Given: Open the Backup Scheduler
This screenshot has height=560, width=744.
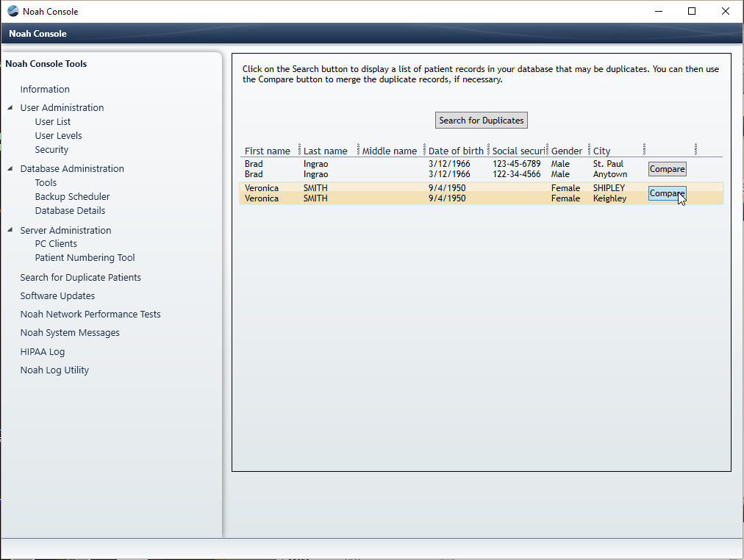Looking at the screenshot, I should pos(72,197).
